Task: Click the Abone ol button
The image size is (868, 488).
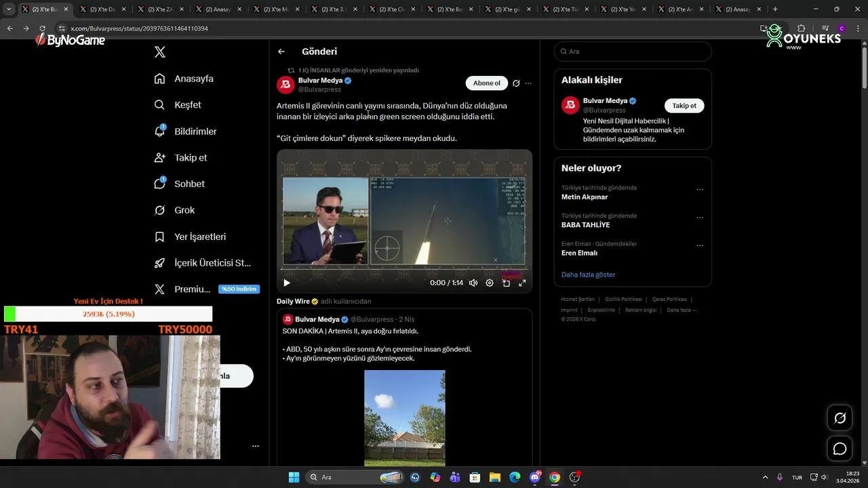Action: pyautogui.click(x=486, y=83)
